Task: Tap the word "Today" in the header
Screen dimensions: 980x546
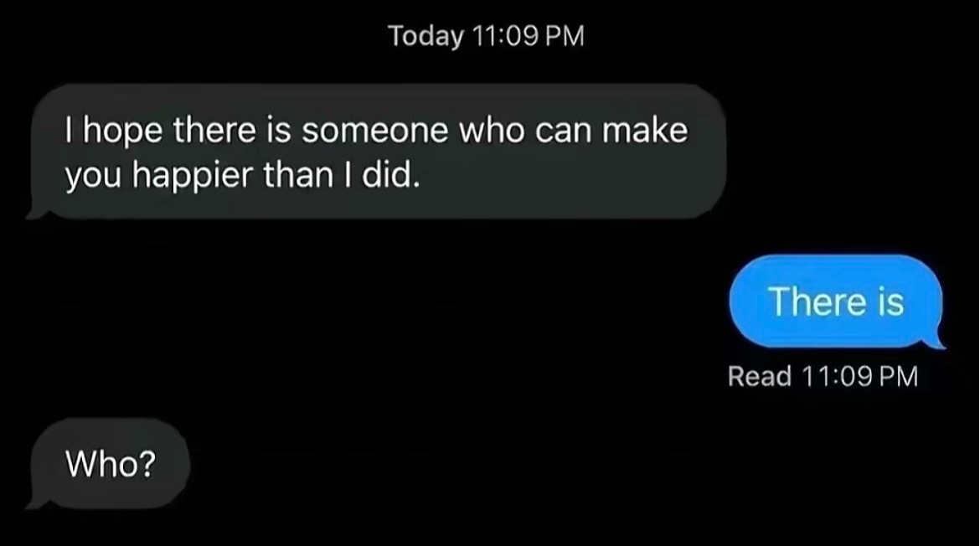Action: [426, 37]
